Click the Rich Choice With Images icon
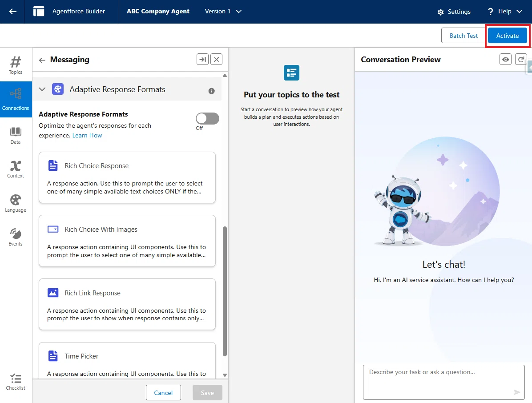Viewport: 532px width, 403px height. 53,229
